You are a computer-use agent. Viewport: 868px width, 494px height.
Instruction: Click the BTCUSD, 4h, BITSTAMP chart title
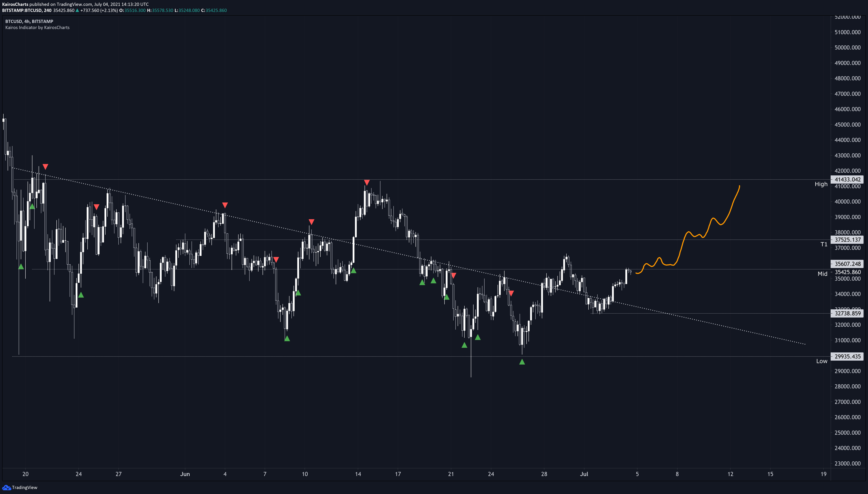coord(29,21)
